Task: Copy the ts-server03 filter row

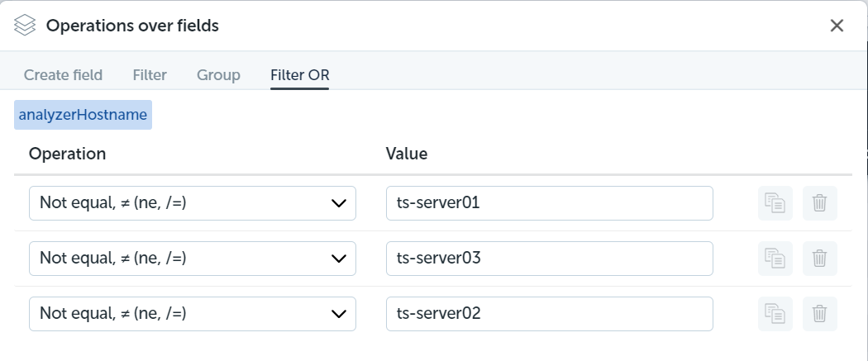Action: tap(775, 259)
